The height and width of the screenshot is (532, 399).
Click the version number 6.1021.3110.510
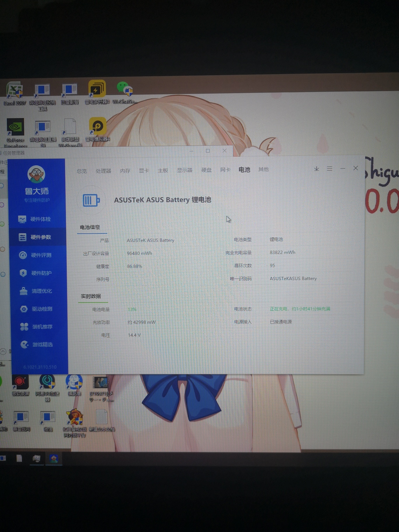click(40, 367)
